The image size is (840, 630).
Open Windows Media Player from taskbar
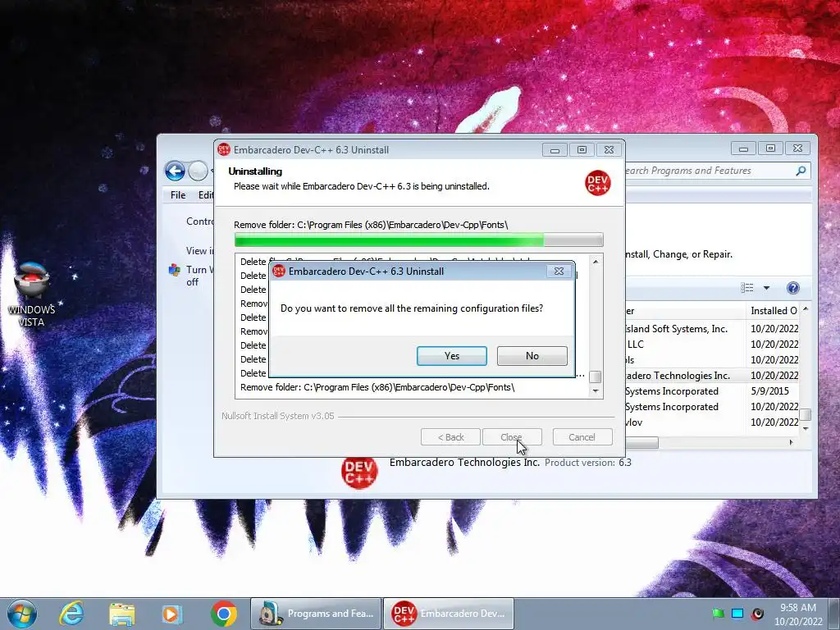tap(172, 614)
